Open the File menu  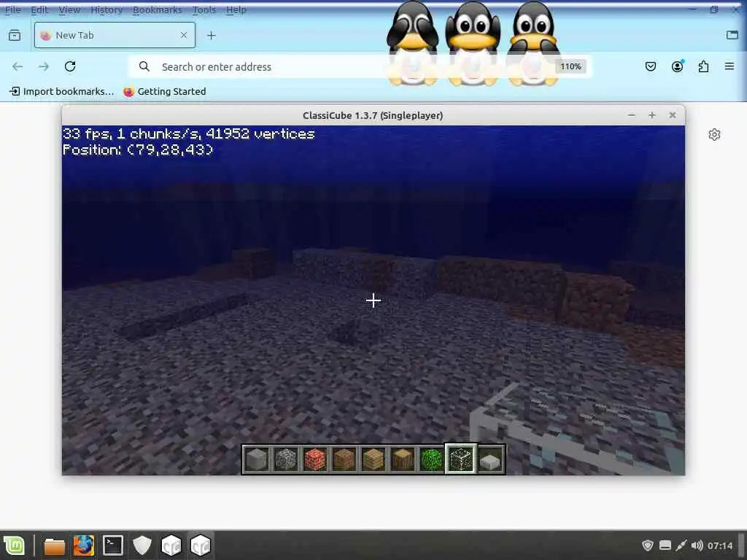tap(13, 9)
